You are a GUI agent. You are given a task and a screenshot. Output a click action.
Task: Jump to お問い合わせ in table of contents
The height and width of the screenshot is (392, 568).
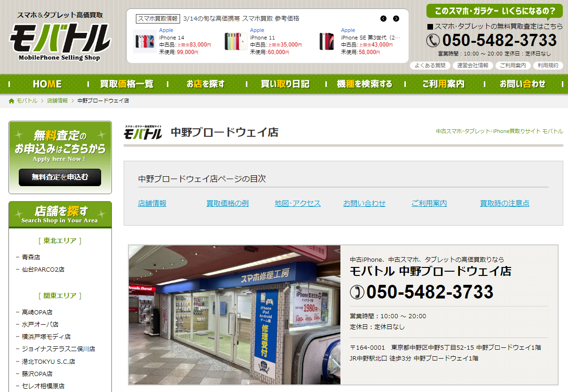[364, 204]
